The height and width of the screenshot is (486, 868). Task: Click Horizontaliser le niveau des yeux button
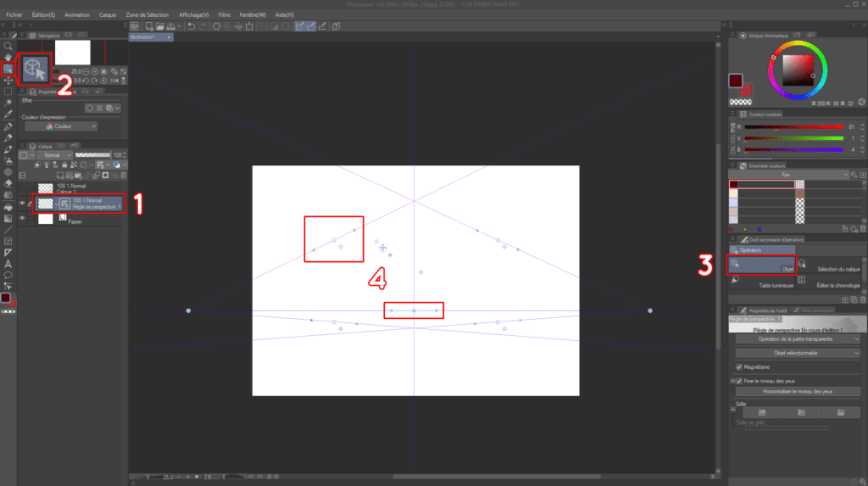[x=798, y=391]
